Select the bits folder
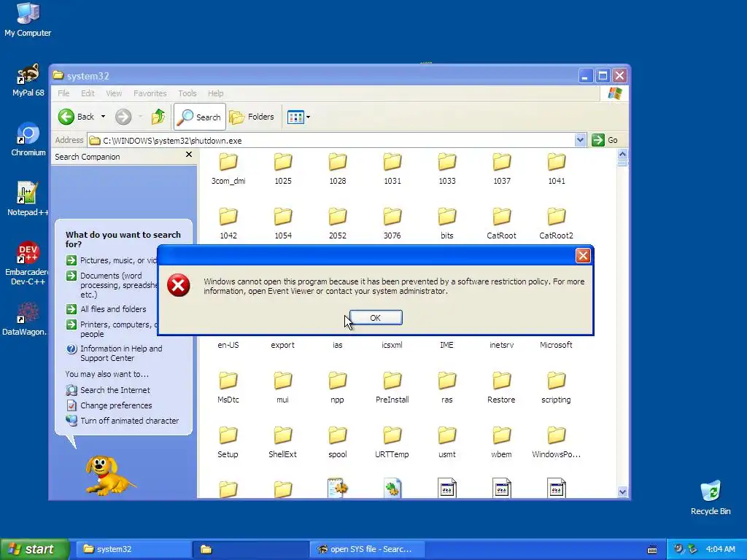Screen dimensions: 747x560 pyautogui.click(x=447, y=224)
